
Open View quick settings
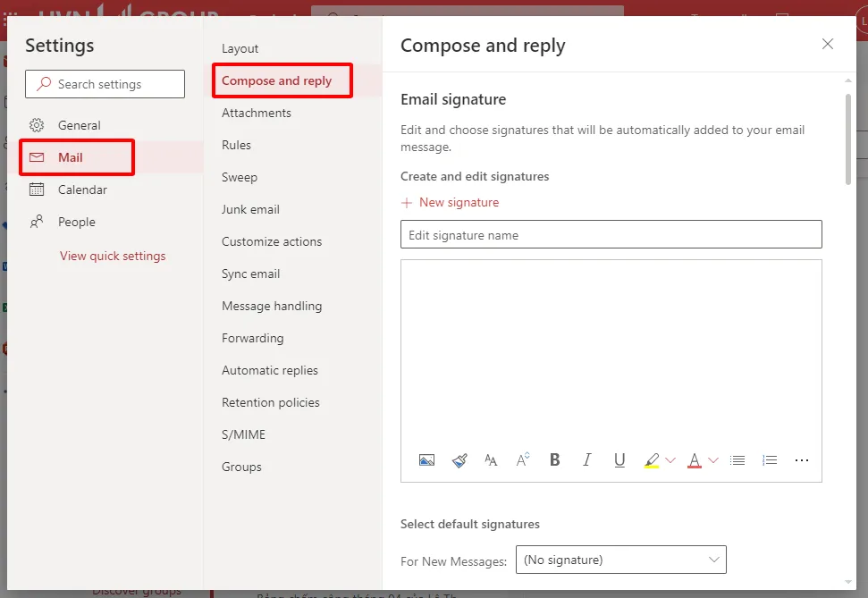click(112, 256)
